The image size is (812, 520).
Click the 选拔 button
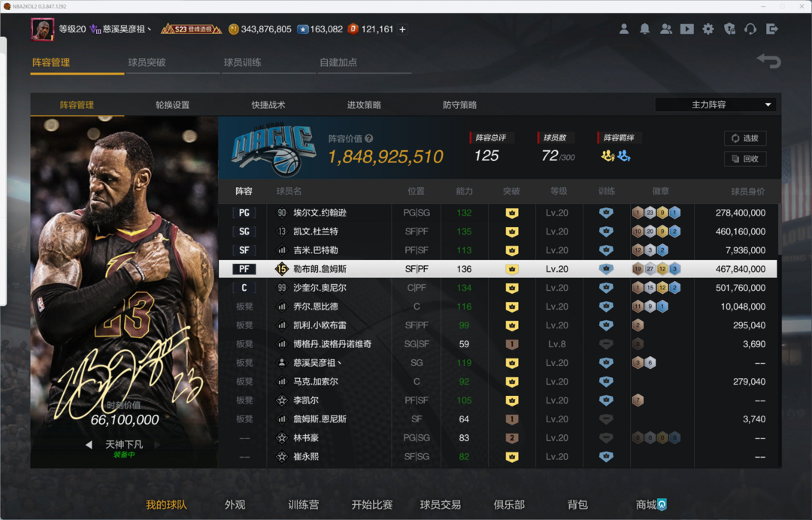point(745,138)
